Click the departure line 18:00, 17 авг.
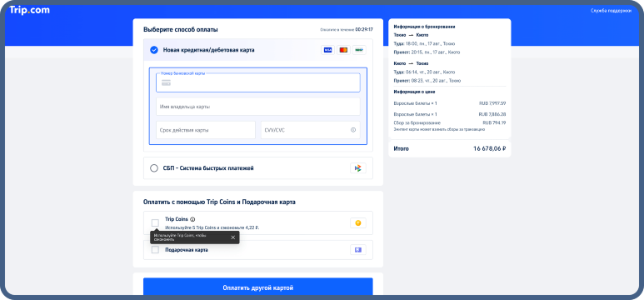This screenshot has height=300, width=644. [x=424, y=43]
